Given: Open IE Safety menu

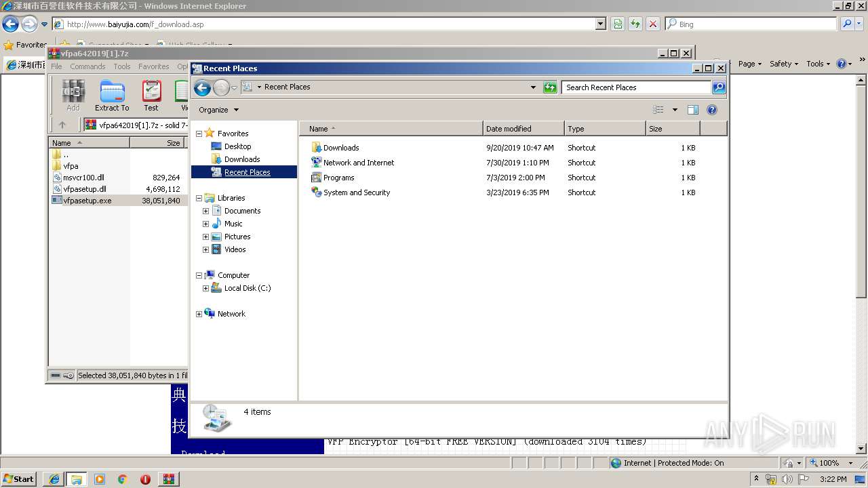Looking at the screenshot, I should point(785,64).
